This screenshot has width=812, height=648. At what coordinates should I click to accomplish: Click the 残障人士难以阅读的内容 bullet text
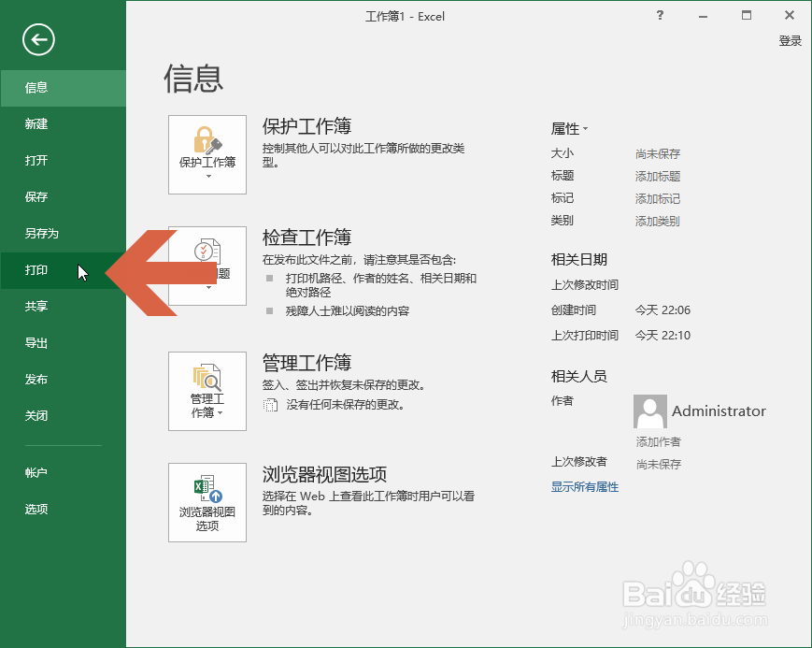click(348, 311)
